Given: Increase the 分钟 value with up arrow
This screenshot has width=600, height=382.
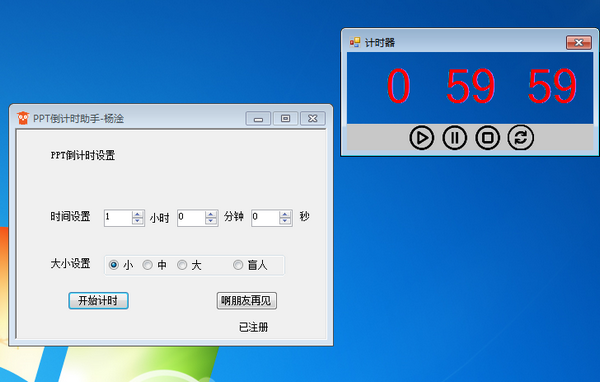Looking at the screenshot, I should 211,214.
